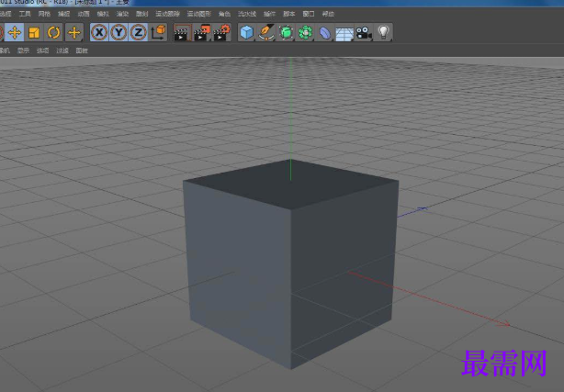Image resolution: width=564 pixels, height=392 pixels.
Task: Open the 网格 (Mesh) menu
Action: [44, 14]
